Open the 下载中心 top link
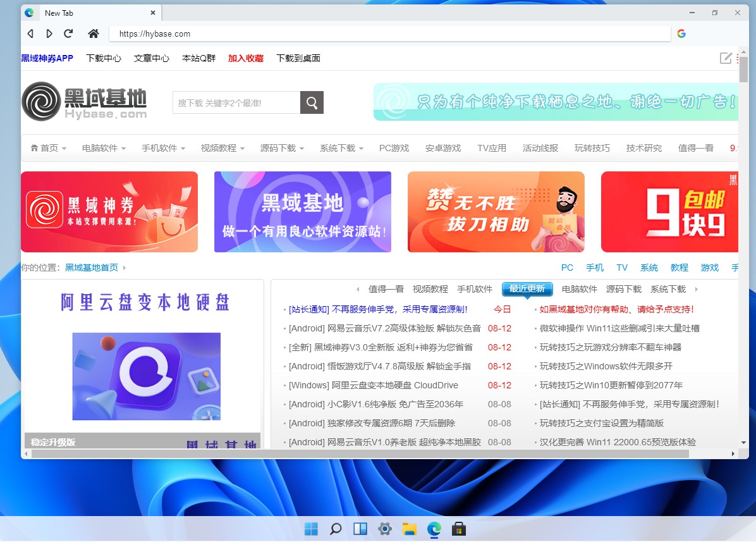This screenshot has height=542, width=756. click(104, 58)
